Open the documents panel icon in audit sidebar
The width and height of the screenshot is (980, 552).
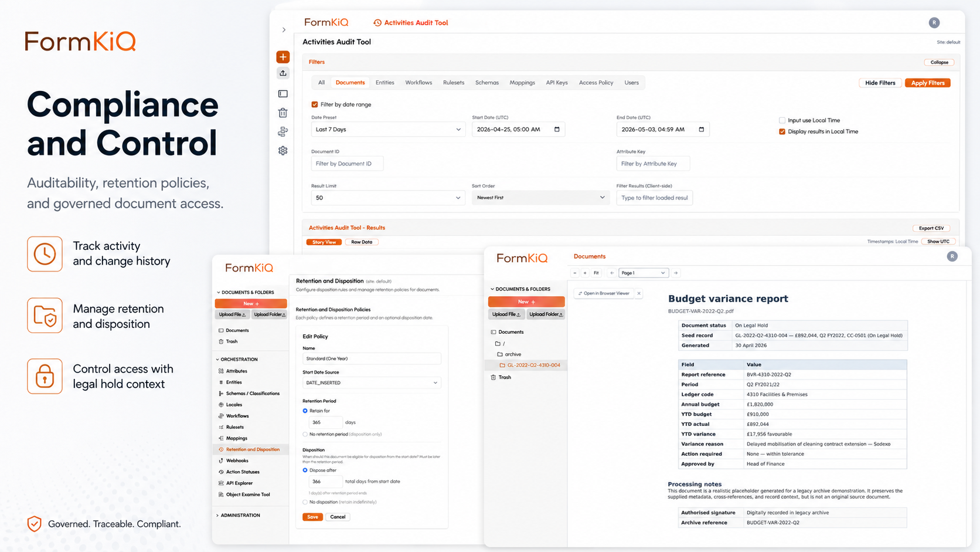click(x=283, y=94)
